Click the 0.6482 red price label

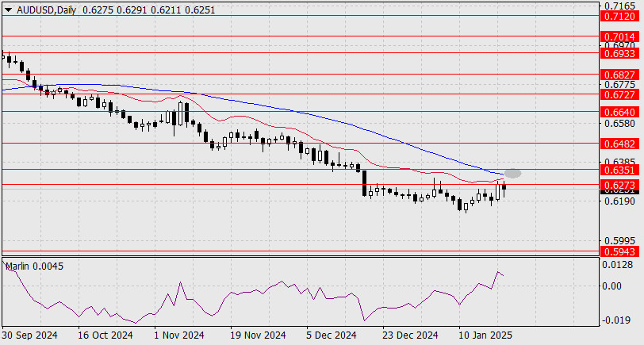click(619, 144)
